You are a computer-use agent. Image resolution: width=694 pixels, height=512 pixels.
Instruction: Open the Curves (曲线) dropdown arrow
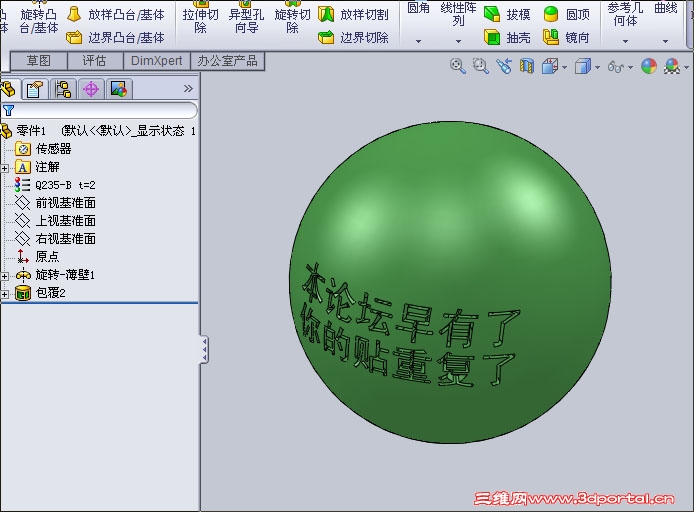click(x=665, y=41)
